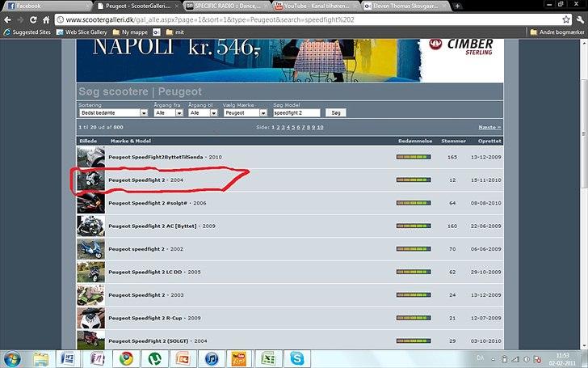588x368 pixels.
Task: Expand the Vælg Mærke Peugeot dropdown
Action: [x=245, y=113]
